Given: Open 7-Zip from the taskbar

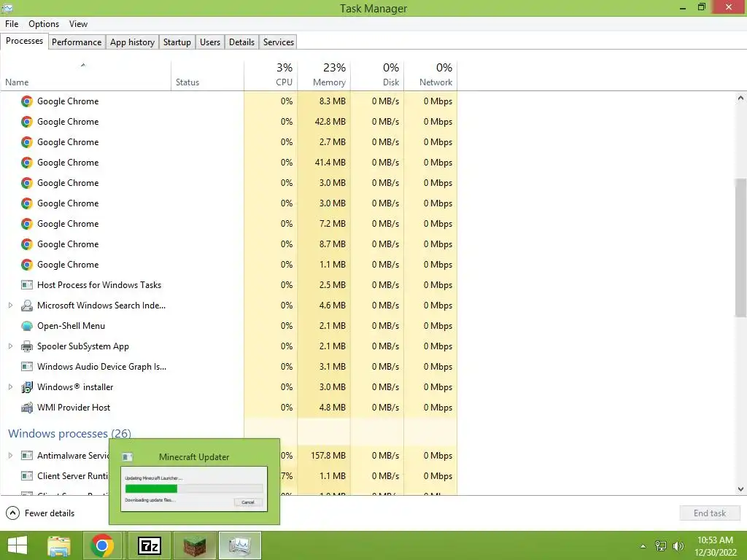Looking at the screenshot, I should pos(149,545).
